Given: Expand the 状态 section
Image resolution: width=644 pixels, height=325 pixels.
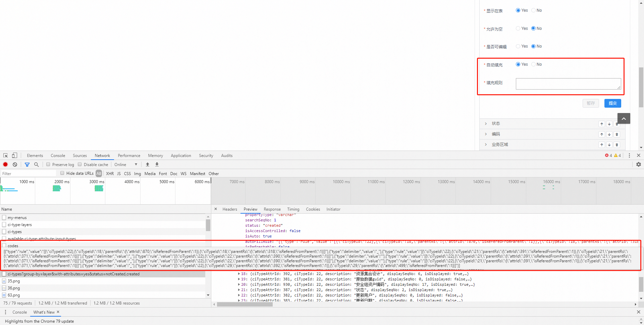Looking at the screenshot, I should tap(486, 123).
